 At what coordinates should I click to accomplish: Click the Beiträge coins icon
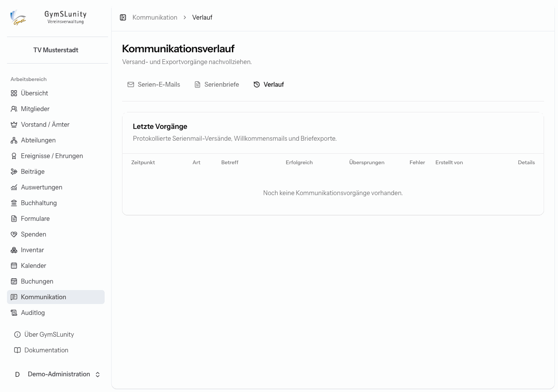[14, 172]
